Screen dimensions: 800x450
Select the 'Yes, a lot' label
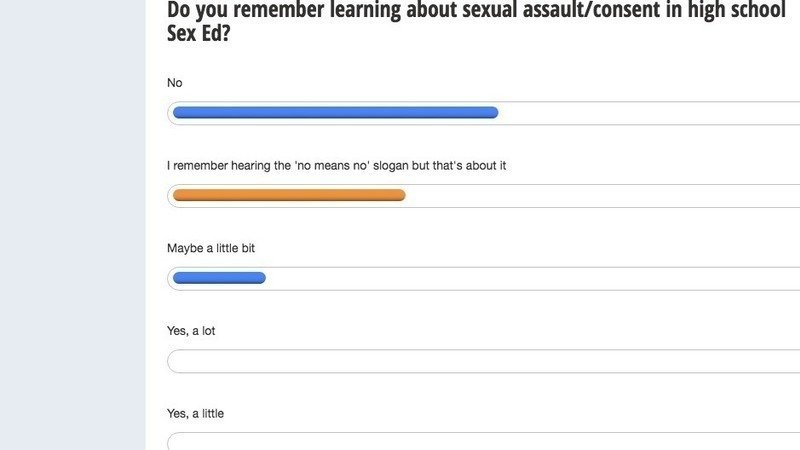tap(191, 331)
